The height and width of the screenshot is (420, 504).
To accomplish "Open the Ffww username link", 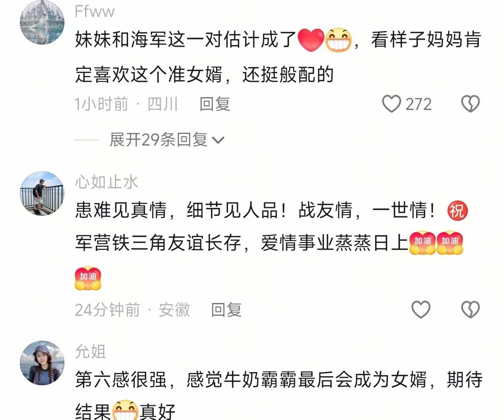I will point(95,12).
